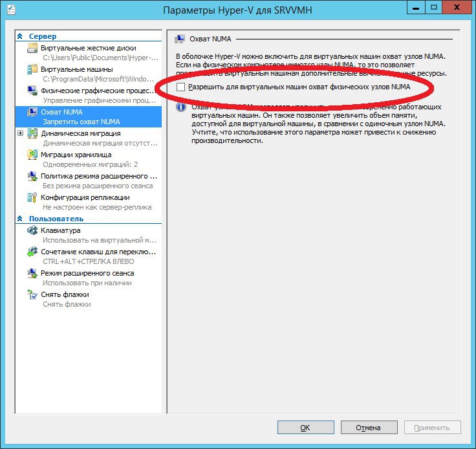Click the Динамическая миграция отсутствует subtitle
This screenshot has width=476, height=449.
tap(100, 143)
